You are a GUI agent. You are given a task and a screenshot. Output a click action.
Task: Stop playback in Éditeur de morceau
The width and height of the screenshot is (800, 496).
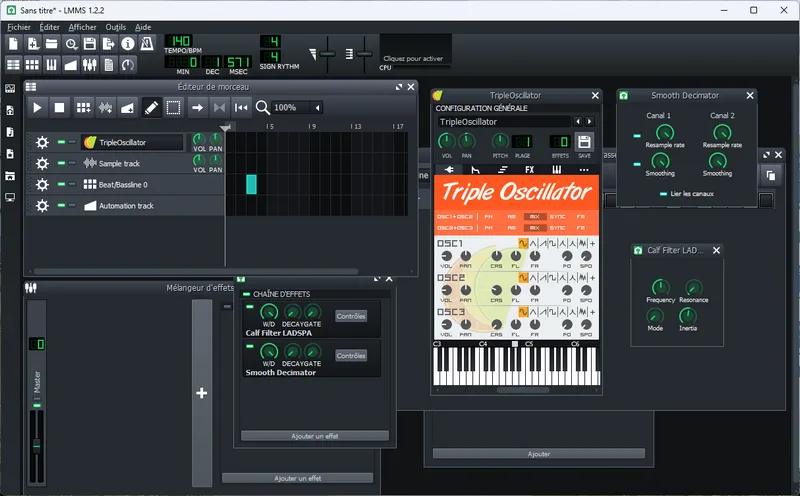coord(60,108)
